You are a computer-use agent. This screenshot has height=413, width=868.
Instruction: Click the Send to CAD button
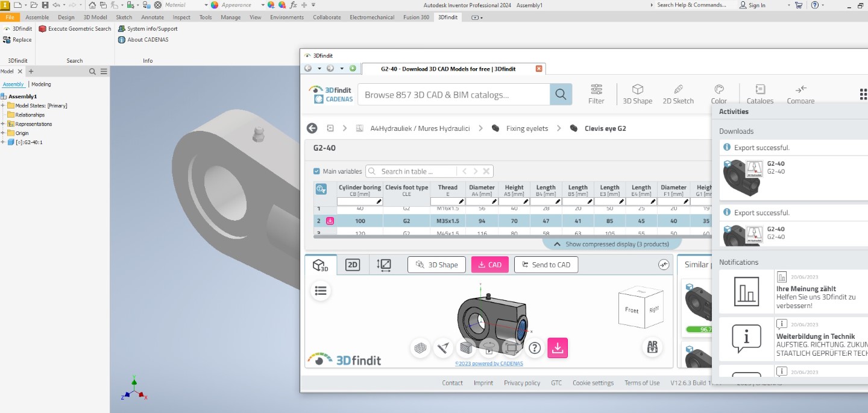[x=546, y=264]
